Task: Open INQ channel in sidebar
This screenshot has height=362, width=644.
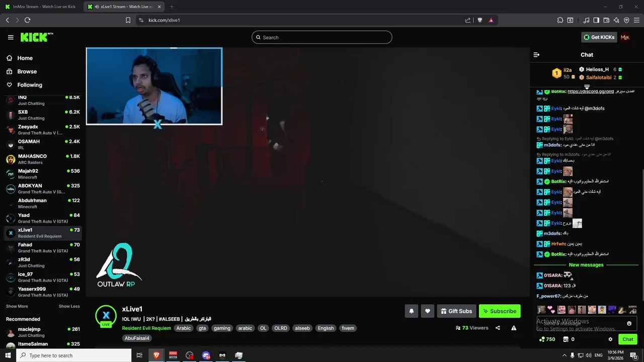Action: [x=43, y=100]
